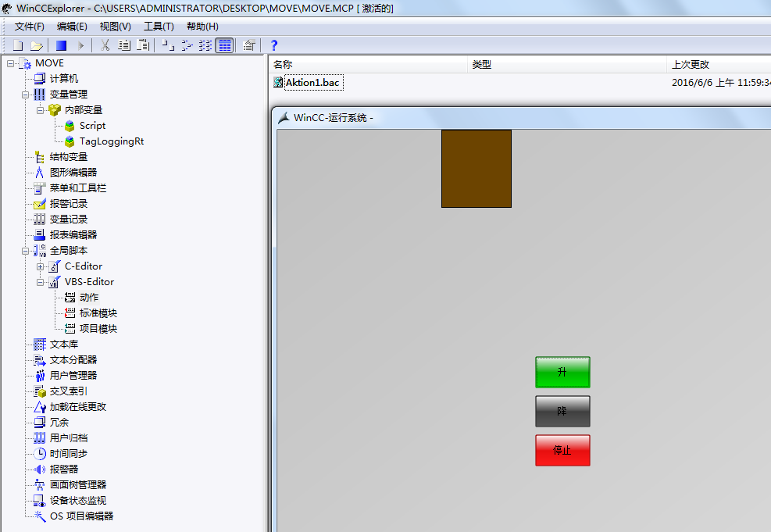This screenshot has width=771, height=532.
Task: Select the 设备状态监视 tree item
Action: [77, 501]
